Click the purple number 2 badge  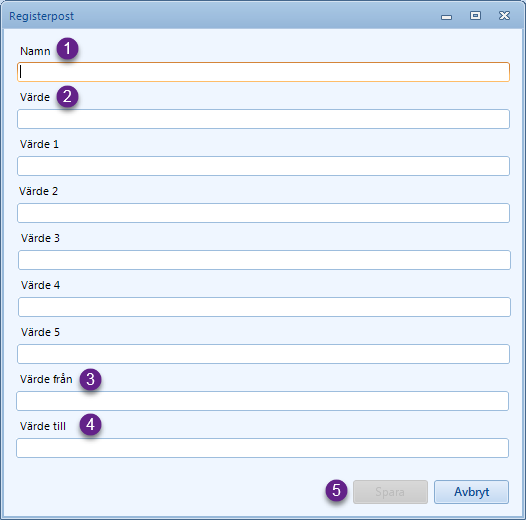pos(67,97)
